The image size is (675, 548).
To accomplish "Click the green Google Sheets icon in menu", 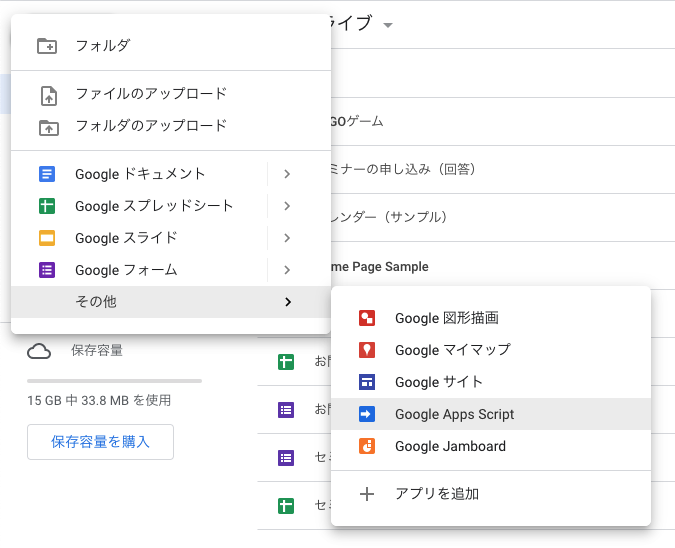I will tap(47, 206).
